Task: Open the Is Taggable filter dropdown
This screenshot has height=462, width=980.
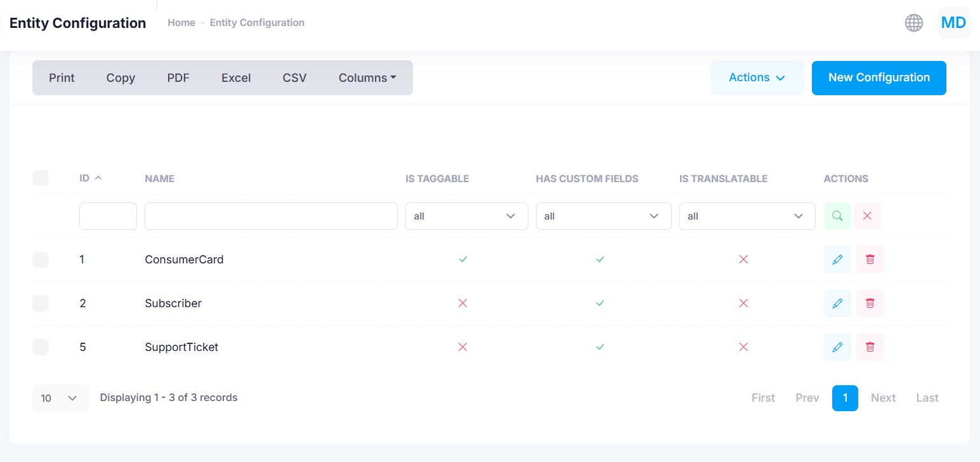Action: point(467,216)
